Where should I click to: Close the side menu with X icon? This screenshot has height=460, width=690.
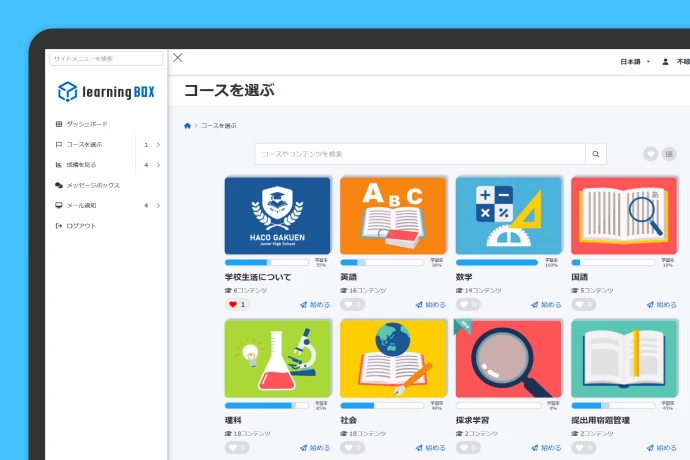click(x=178, y=58)
